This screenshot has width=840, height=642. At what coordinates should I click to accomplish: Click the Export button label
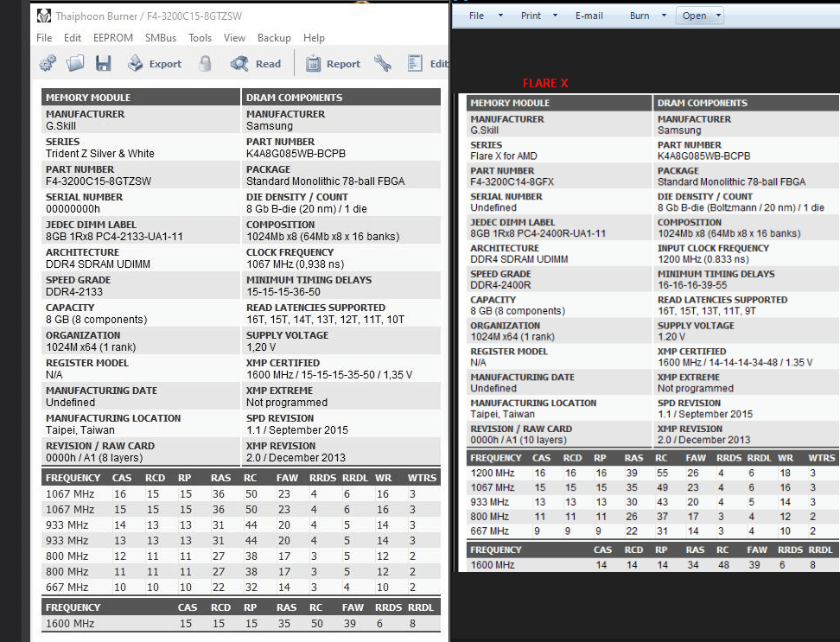click(165, 64)
